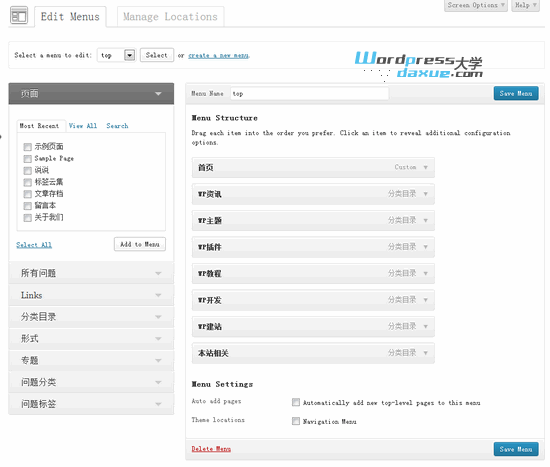Expand the WP资讯 menu item arrow
This screenshot has width=550, height=467.
click(425, 194)
